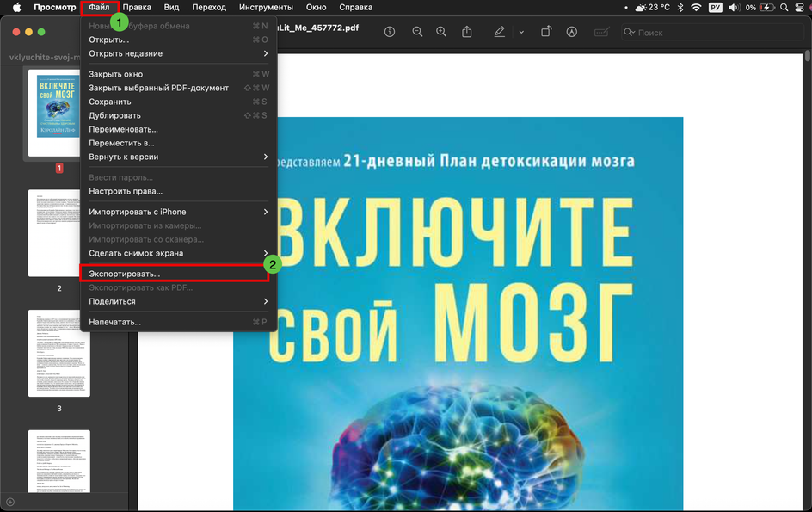
Task: Open the Справка menu
Action: click(356, 7)
